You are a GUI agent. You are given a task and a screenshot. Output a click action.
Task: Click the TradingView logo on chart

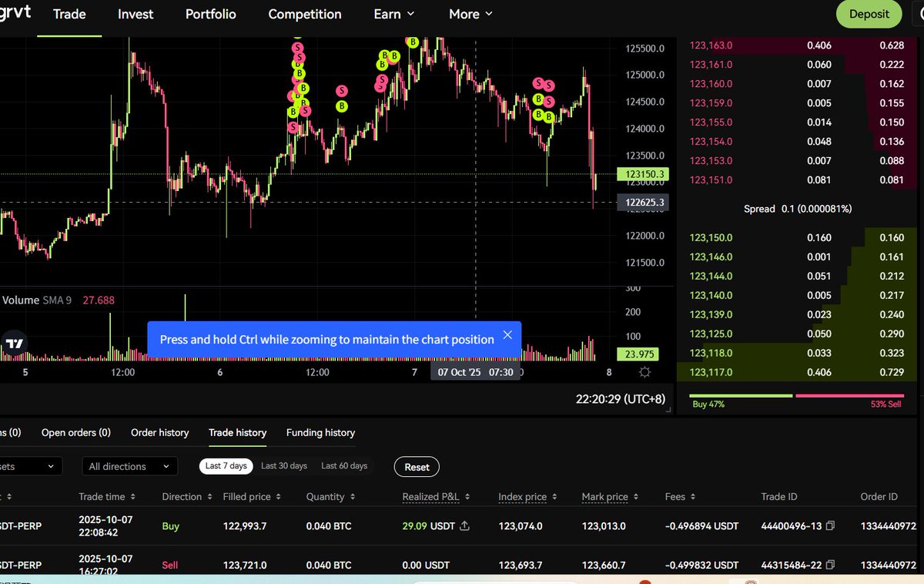tap(13, 344)
